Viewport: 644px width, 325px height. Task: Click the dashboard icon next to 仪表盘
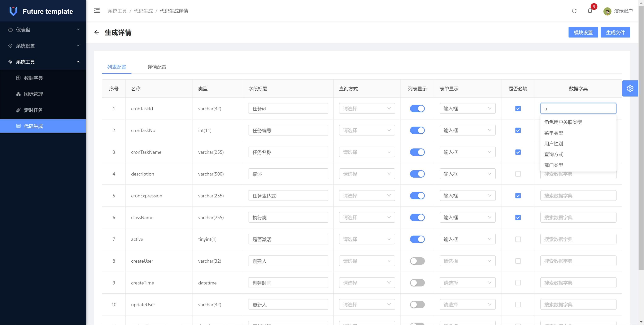click(10, 30)
